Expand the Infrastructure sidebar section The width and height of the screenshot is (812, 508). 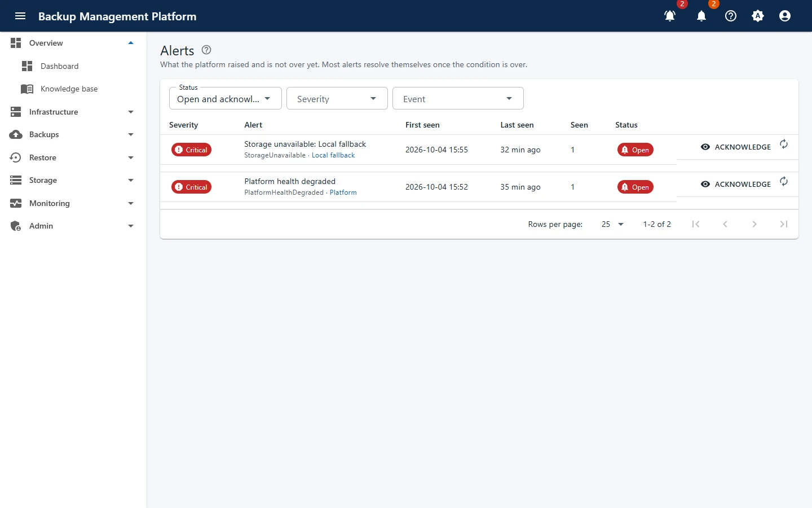(73, 112)
